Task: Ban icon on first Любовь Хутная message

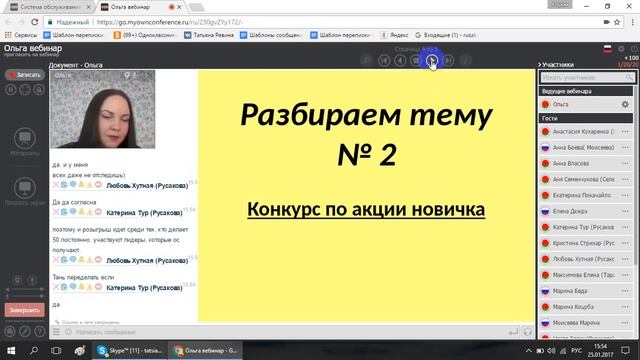Action: (x=98, y=185)
